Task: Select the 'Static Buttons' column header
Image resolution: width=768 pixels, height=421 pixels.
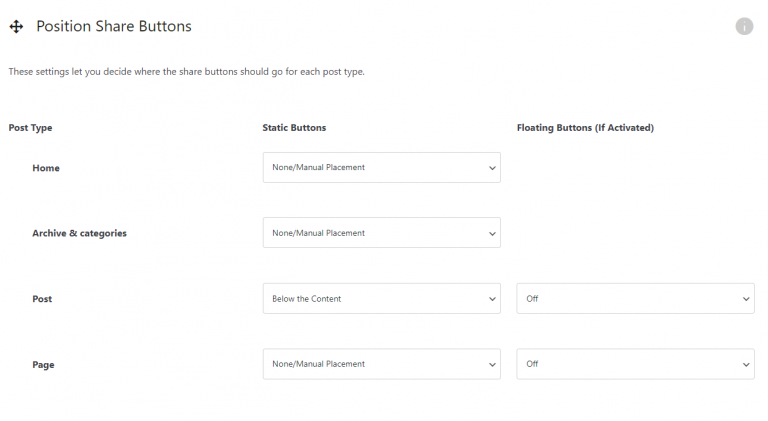Action: pos(294,128)
